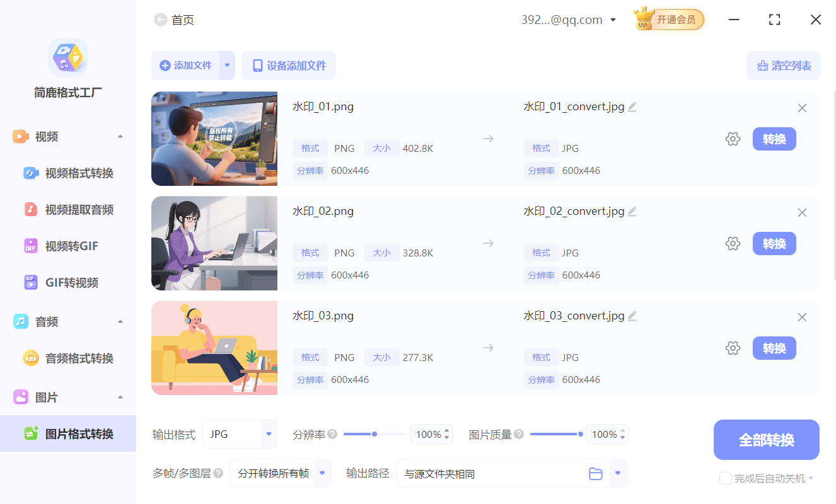Open settings gear for 水印_03.png
The height and width of the screenshot is (504, 836).
point(733,348)
